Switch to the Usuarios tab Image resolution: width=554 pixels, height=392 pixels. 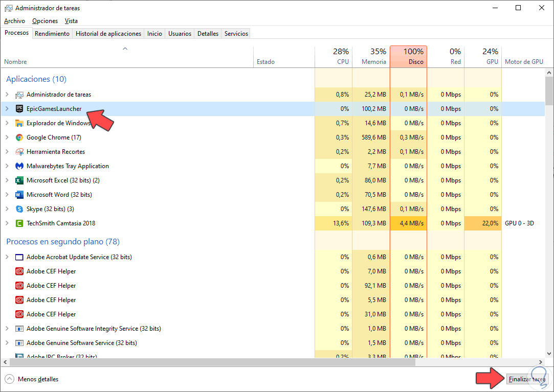[180, 34]
